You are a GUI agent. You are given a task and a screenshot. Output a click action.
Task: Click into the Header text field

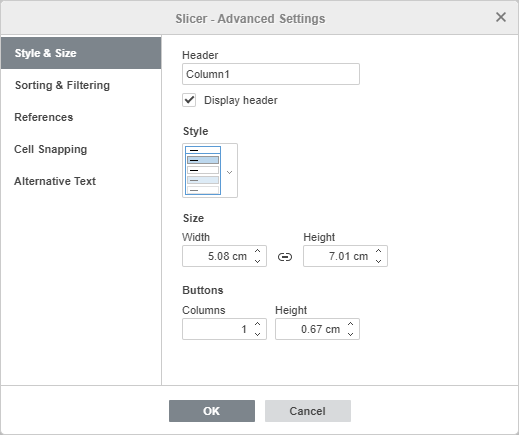271,74
